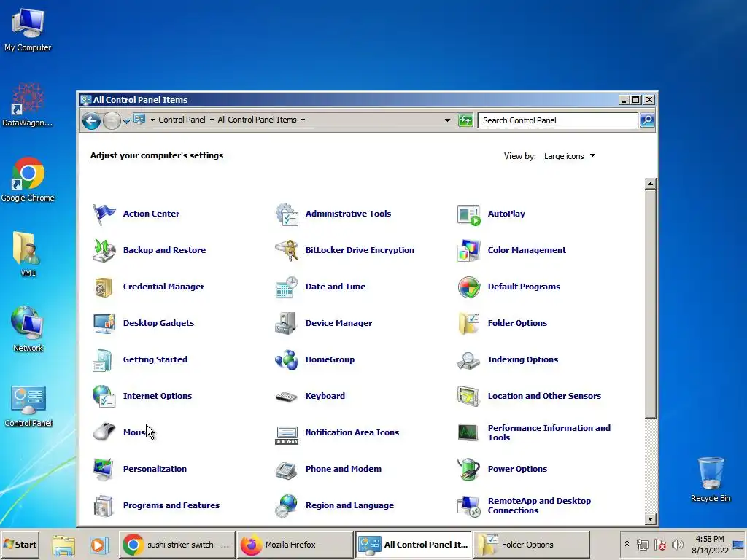The height and width of the screenshot is (560, 747).
Task: Click the Date and Time link text
Action: [336, 287]
